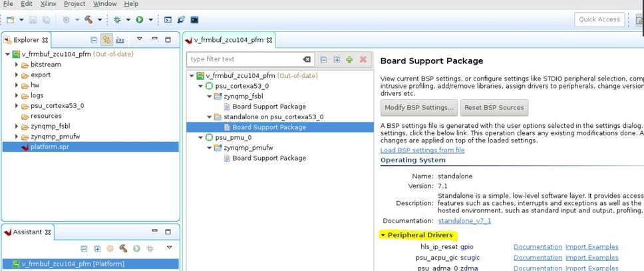Open the Project menu
The width and height of the screenshot is (644, 271).
coord(75,4)
